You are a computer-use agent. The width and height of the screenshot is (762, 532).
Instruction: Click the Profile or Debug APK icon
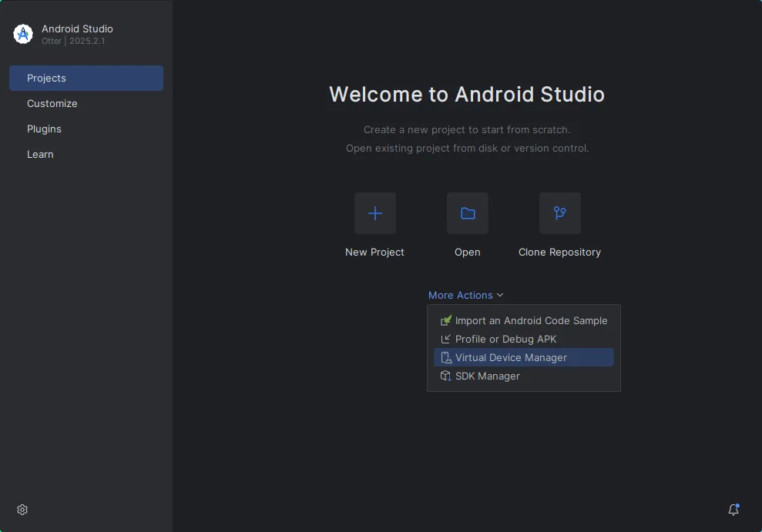446,339
